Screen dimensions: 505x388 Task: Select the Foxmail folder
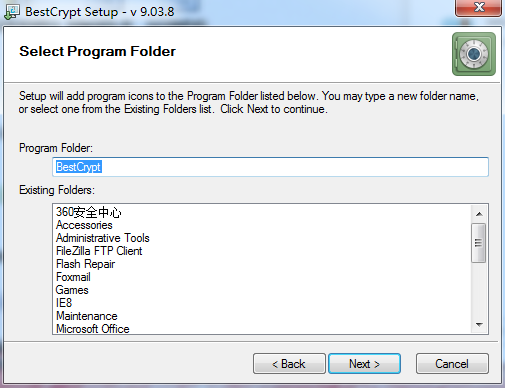(x=73, y=277)
